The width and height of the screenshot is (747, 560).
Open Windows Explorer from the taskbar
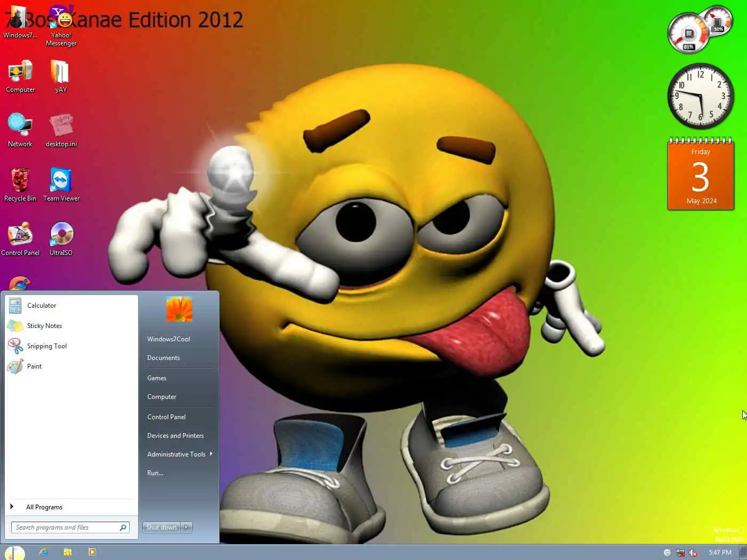(68, 553)
